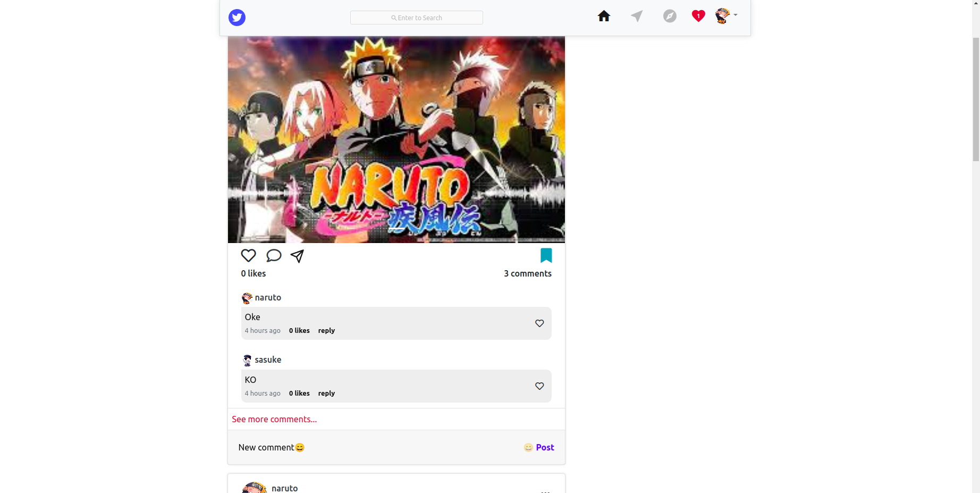Open notifications heart with badge 1
980x493 pixels.
pyautogui.click(x=698, y=16)
